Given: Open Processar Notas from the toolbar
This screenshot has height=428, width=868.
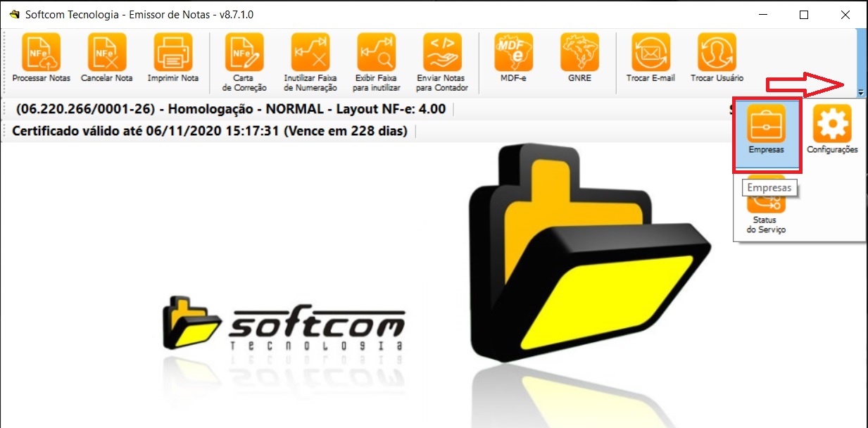Looking at the screenshot, I should 41,52.
